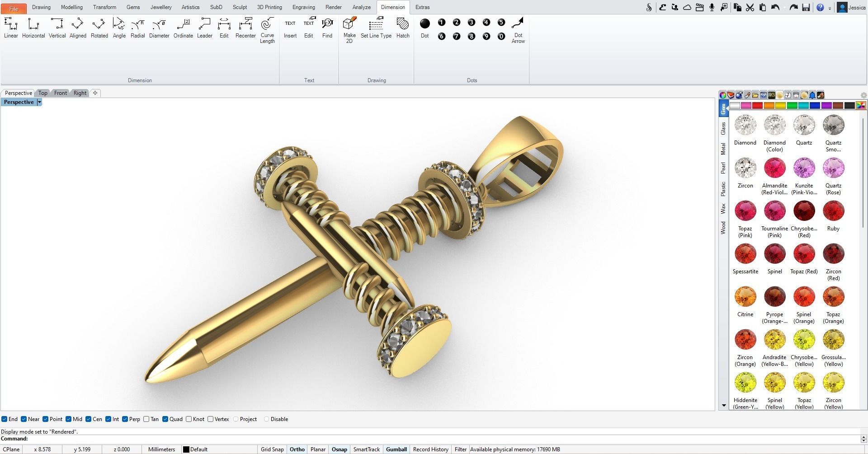Viewport: 868px width, 454px height.
Task: Click the Dot Arrow tool
Action: click(x=518, y=30)
